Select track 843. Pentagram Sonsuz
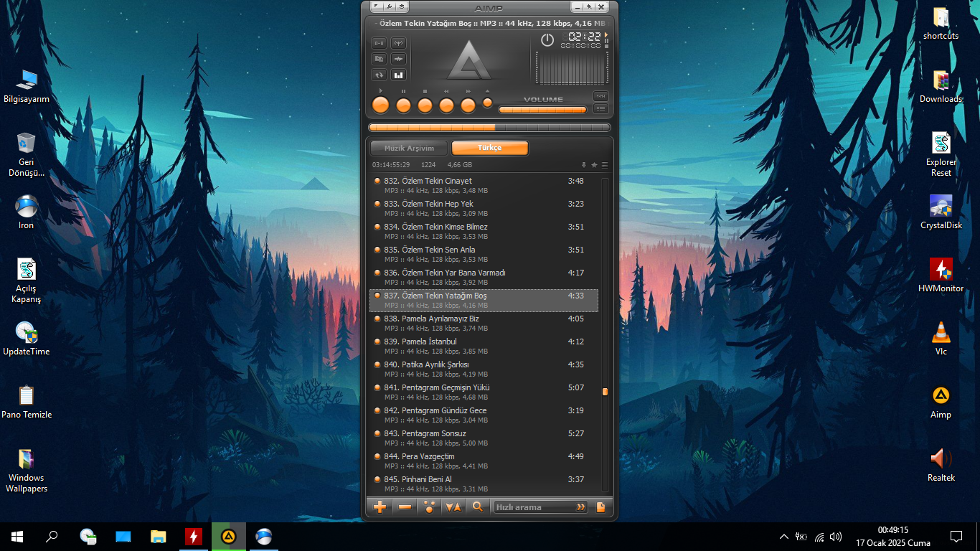 click(484, 438)
